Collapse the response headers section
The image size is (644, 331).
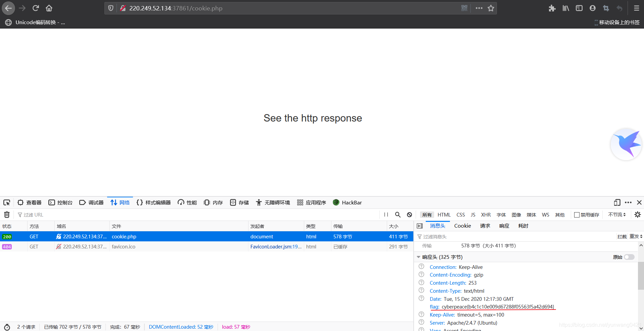pyautogui.click(x=418, y=257)
